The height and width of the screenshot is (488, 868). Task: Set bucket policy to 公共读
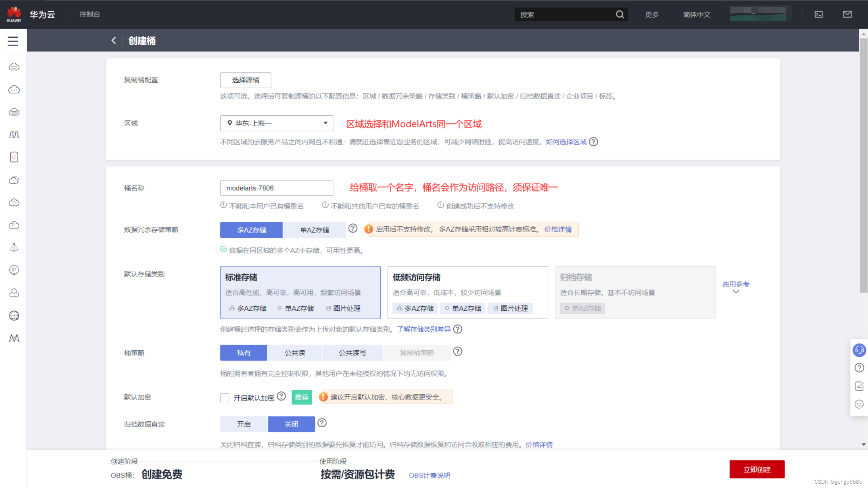click(295, 353)
